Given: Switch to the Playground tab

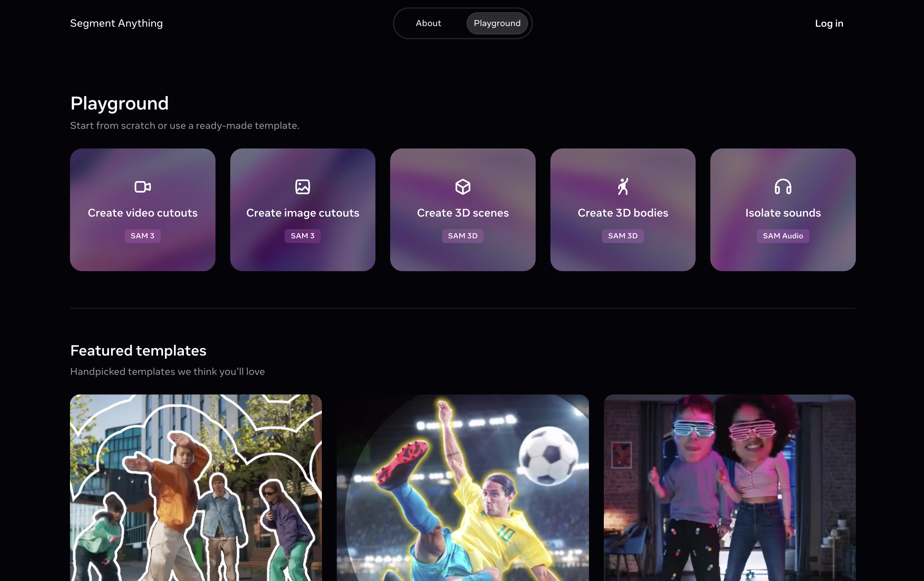Looking at the screenshot, I should click(497, 23).
